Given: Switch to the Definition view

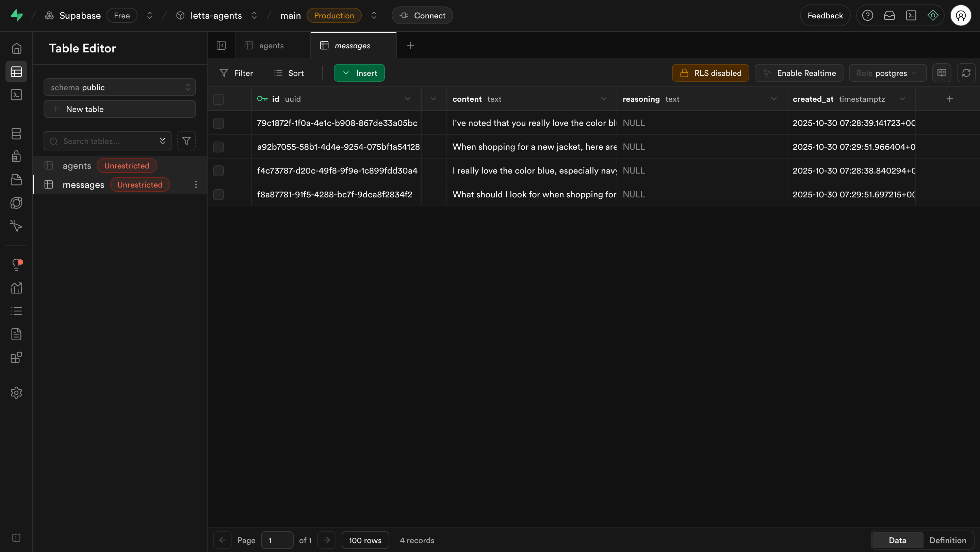Looking at the screenshot, I should pos(948,540).
